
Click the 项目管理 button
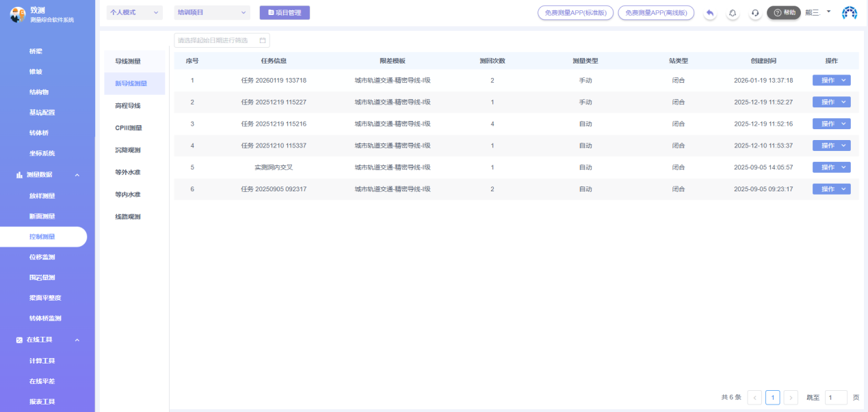[285, 12]
